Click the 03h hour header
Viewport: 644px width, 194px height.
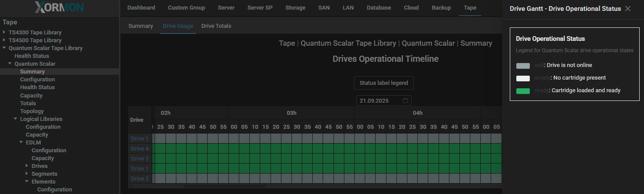291,113
